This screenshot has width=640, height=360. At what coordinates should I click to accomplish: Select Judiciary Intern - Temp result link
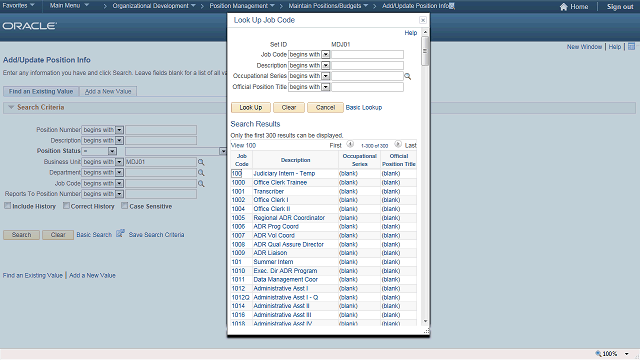[284, 173]
